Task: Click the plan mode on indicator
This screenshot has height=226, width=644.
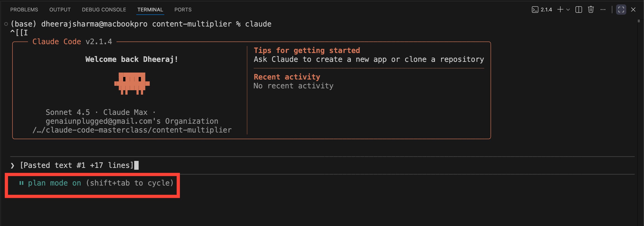Action: pos(55,183)
